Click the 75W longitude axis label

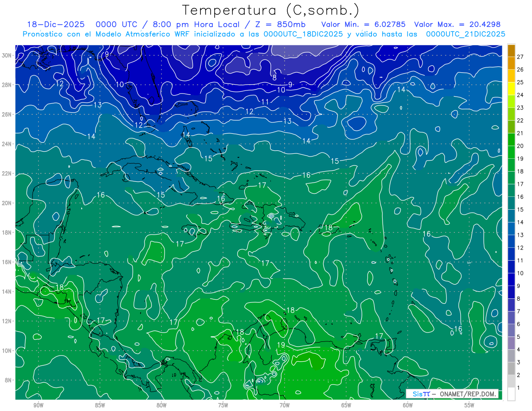tap(223, 405)
